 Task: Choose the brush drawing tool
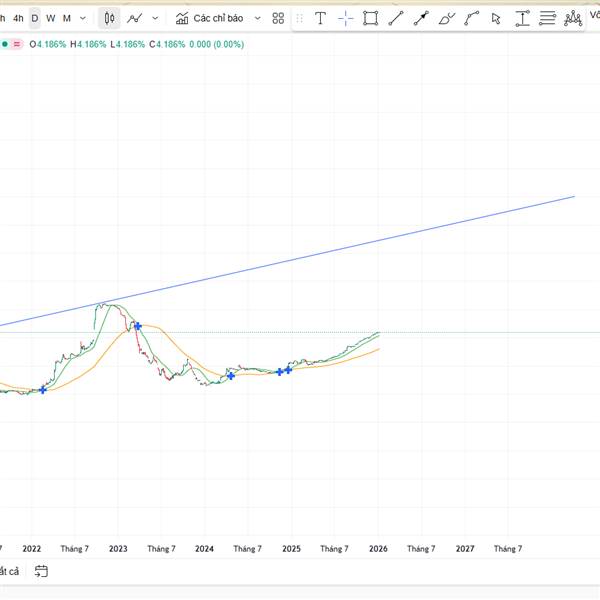click(x=446, y=18)
